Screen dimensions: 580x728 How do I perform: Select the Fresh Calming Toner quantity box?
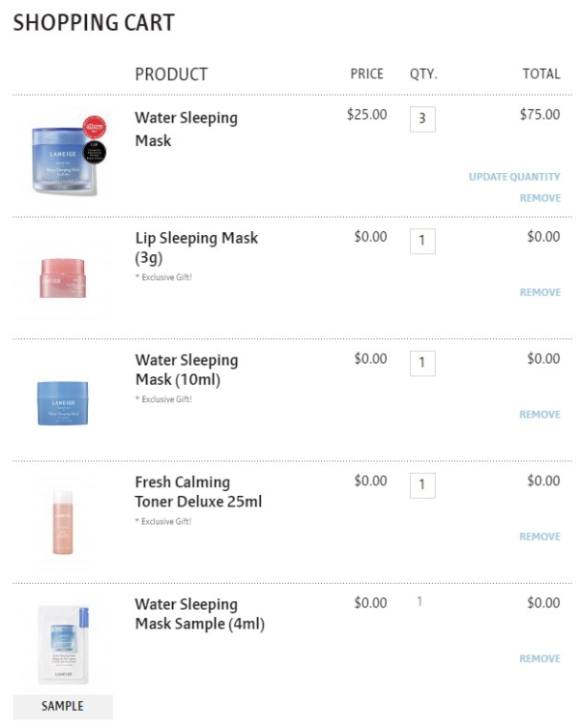click(422, 485)
